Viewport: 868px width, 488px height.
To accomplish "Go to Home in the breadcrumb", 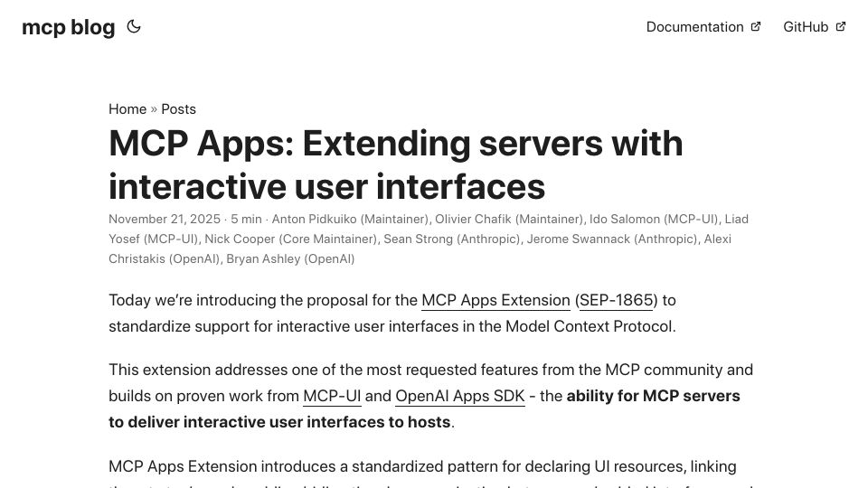I will pos(127,109).
